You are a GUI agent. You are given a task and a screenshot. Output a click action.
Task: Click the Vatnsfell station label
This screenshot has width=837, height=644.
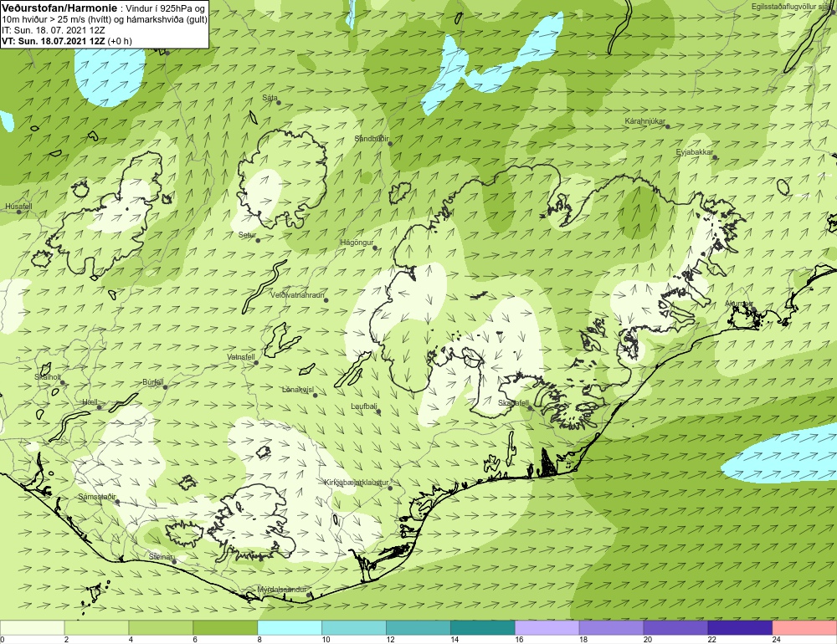point(241,357)
